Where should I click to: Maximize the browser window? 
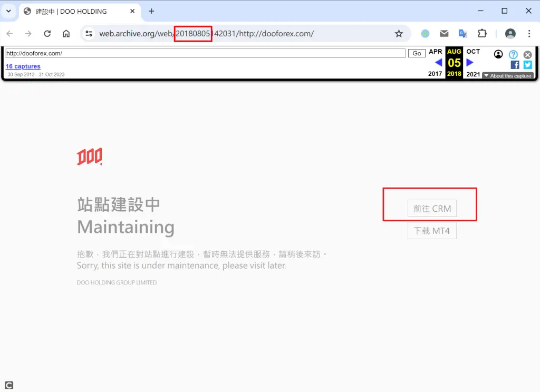click(505, 11)
